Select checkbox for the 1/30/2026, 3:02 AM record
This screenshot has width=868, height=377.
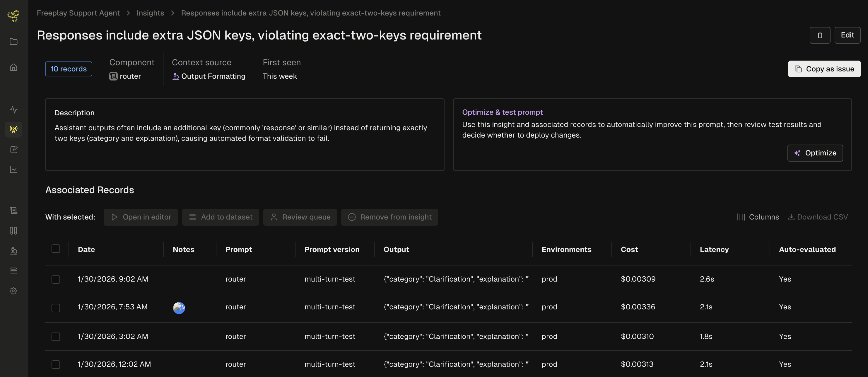(x=56, y=337)
